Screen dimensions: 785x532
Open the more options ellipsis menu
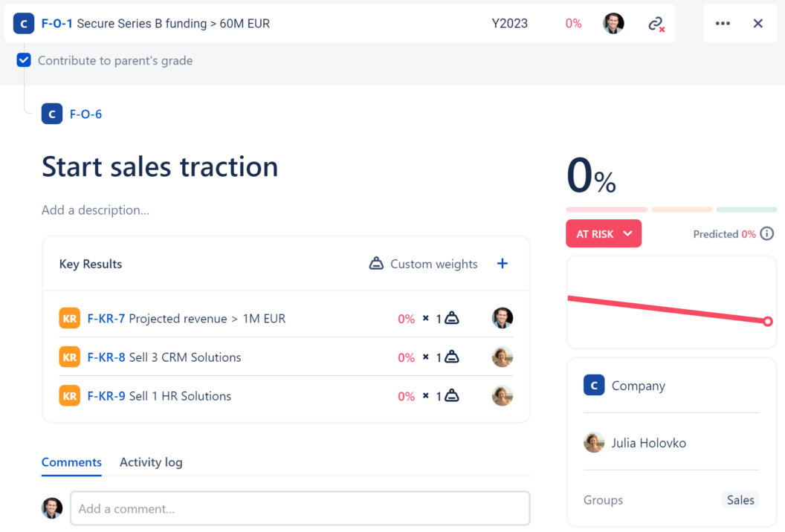[722, 23]
